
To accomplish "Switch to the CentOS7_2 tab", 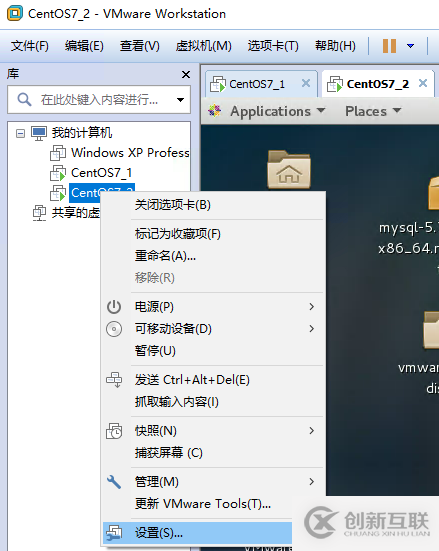I will [x=377, y=84].
